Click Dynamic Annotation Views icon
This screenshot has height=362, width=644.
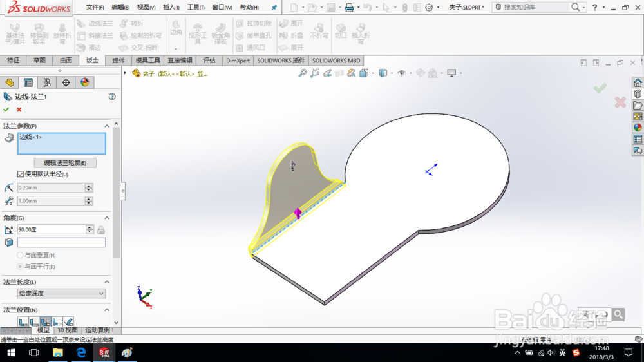pyautogui.click(x=351, y=73)
